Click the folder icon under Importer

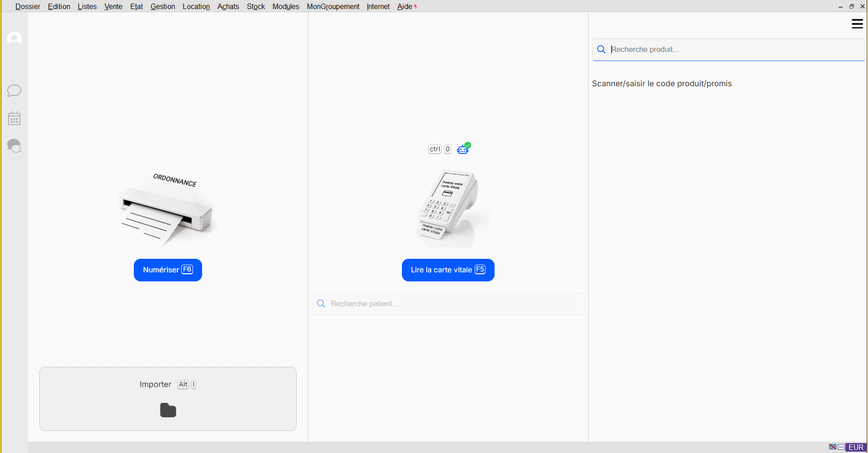pyautogui.click(x=168, y=410)
